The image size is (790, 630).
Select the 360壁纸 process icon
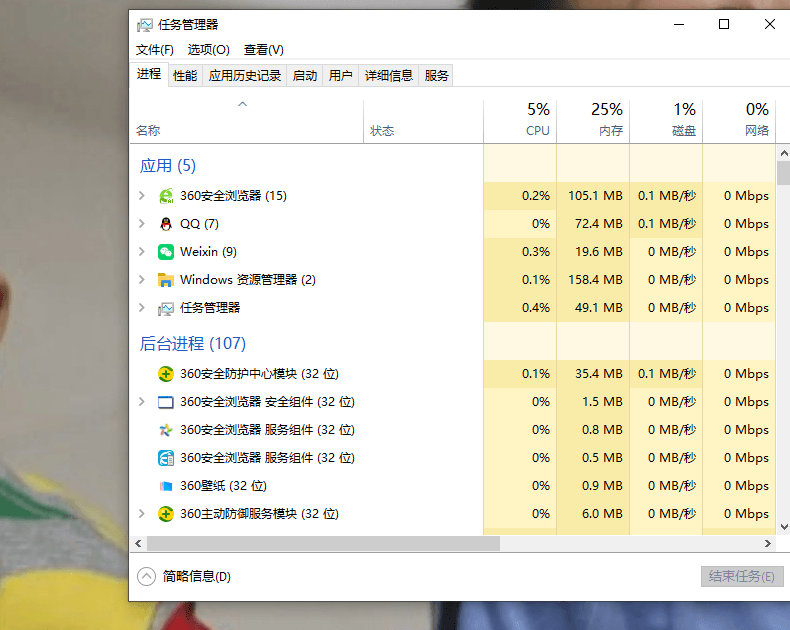[166, 486]
